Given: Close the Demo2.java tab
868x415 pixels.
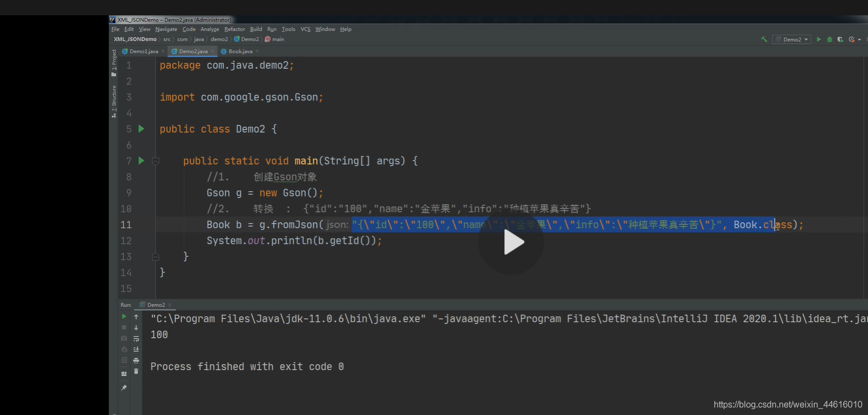Looking at the screenshot, I should click(x=213, y=51).
